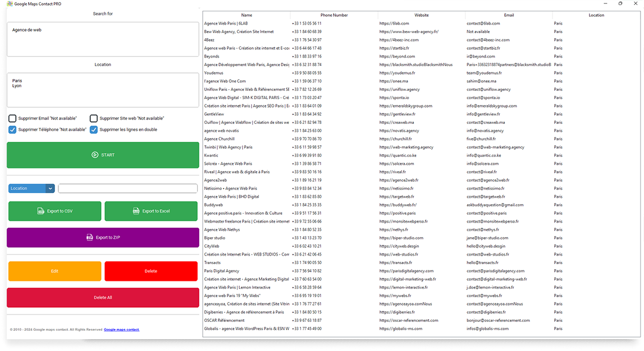Uncheck Supprimer Téléphone "Not available"
The image size is (644, 351).
12,130
